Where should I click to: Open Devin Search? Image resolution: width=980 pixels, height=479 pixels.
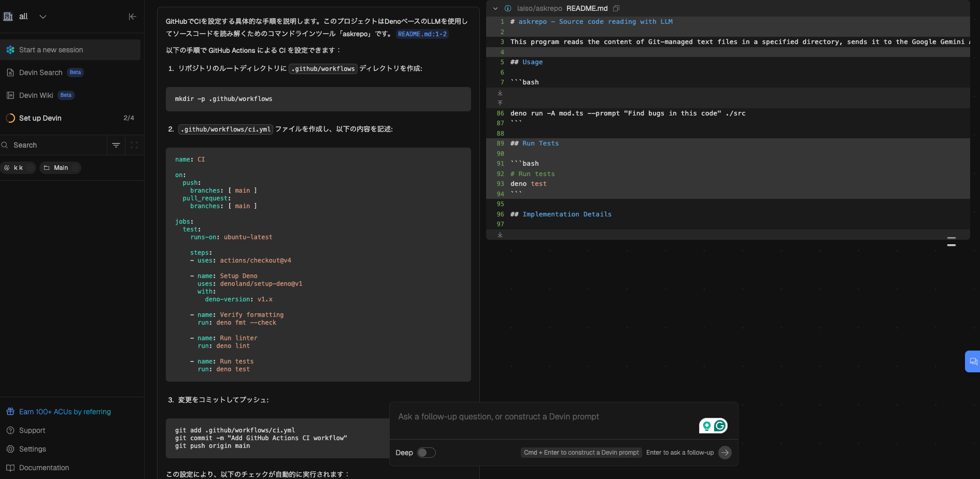tap(41, 72)
